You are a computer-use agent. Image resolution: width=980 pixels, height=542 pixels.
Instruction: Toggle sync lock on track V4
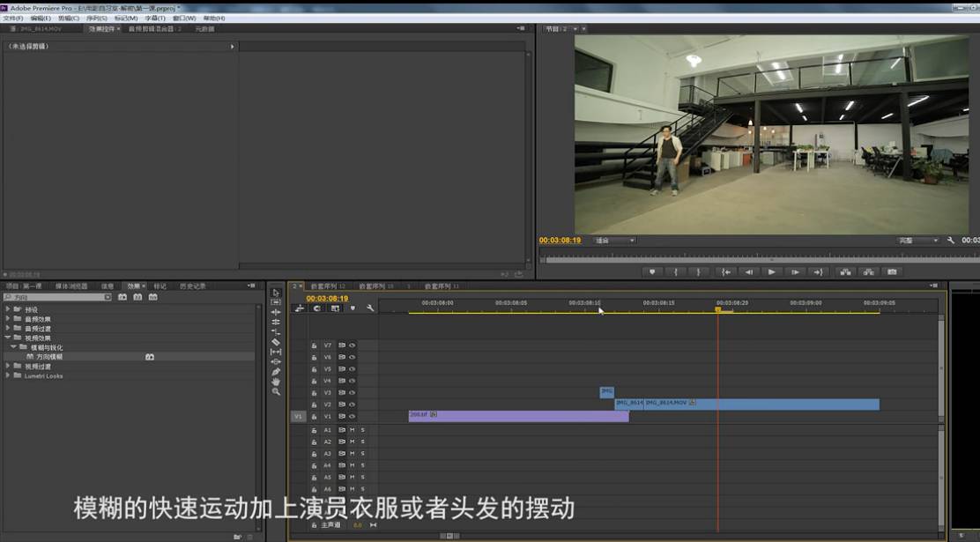click(341, 381)
